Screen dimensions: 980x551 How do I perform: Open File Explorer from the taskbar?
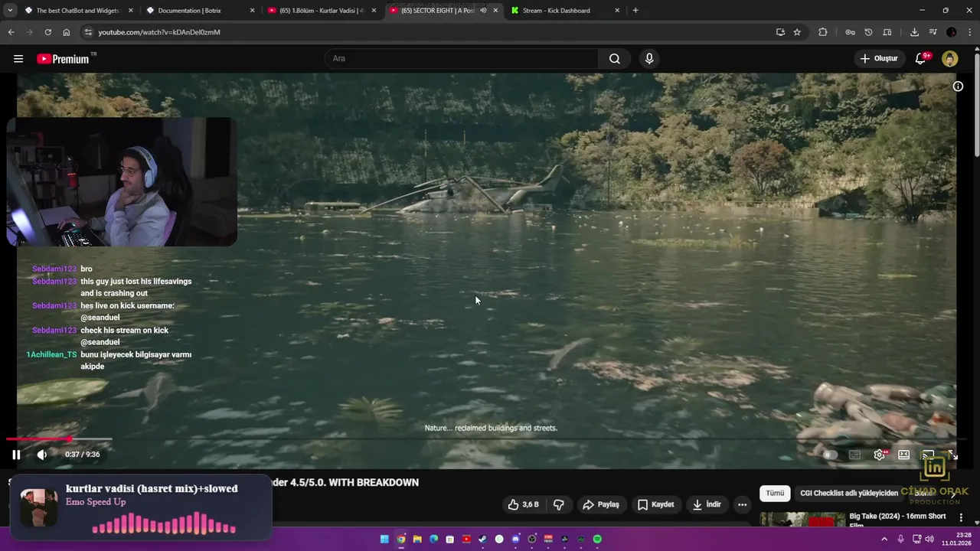[x=417, y=539]
